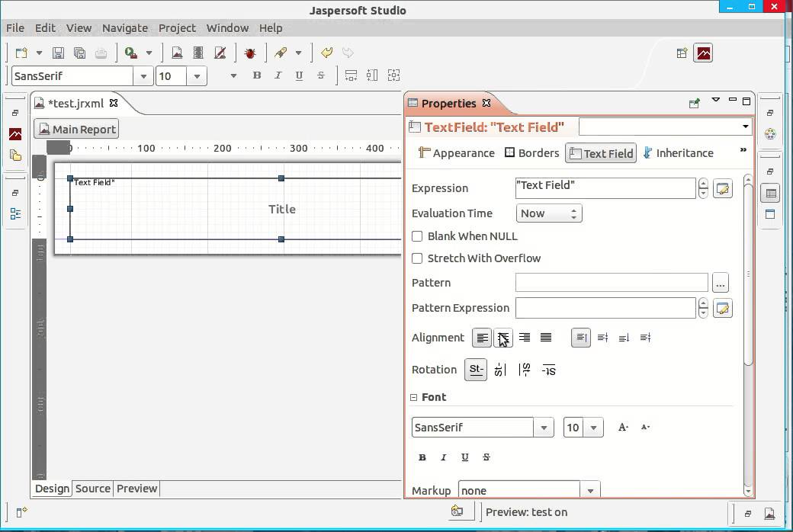
Task: Click the pin Properties view icon
Action: [694, 103]
